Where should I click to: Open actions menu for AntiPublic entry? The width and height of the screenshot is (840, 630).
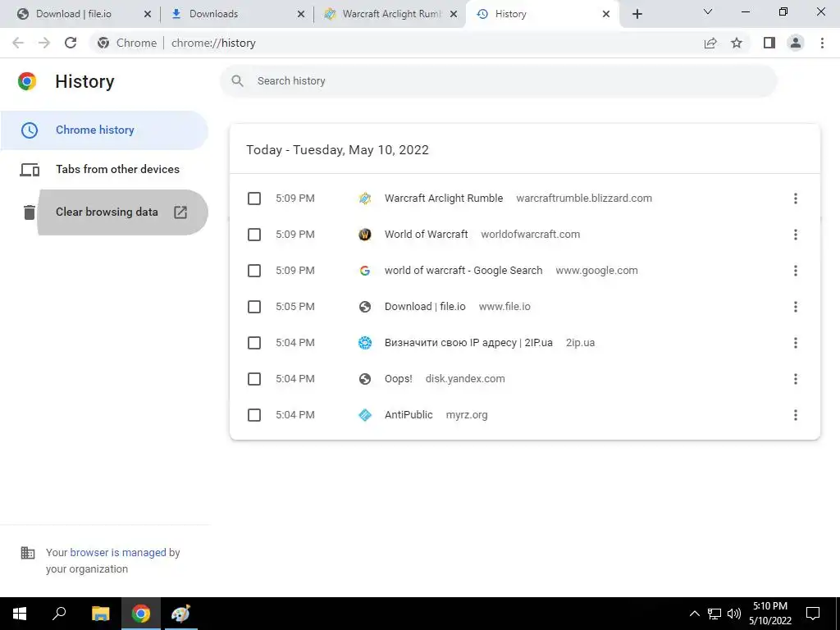[796, 415]
